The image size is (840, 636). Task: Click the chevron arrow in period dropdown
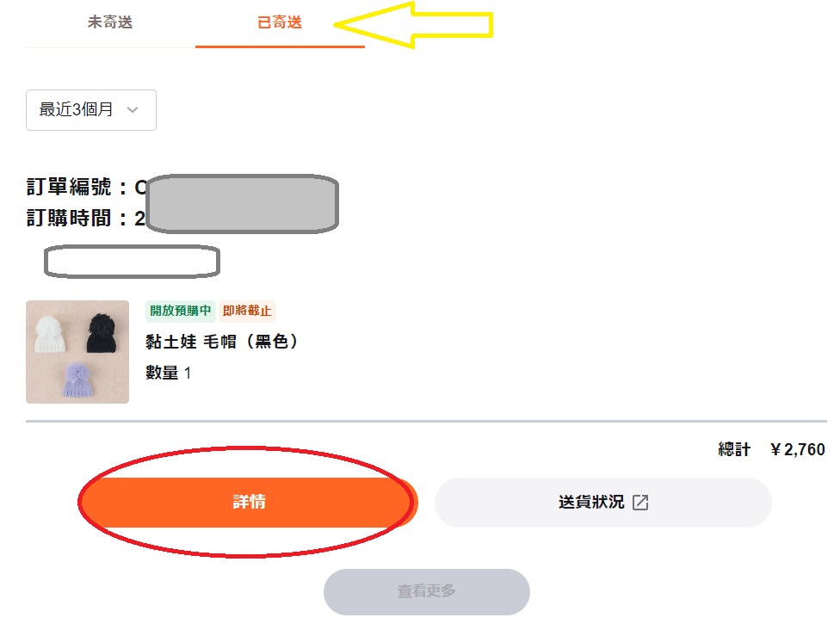click(x=133, y=110)
